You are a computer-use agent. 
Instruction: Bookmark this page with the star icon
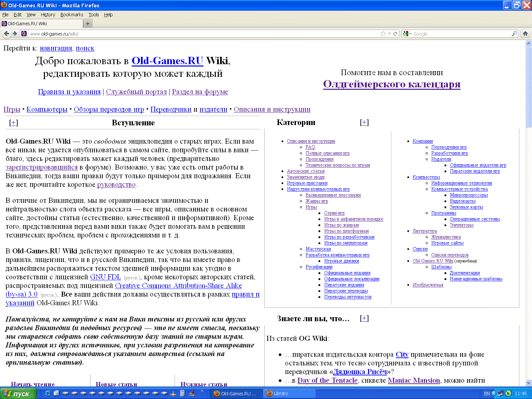383,34
